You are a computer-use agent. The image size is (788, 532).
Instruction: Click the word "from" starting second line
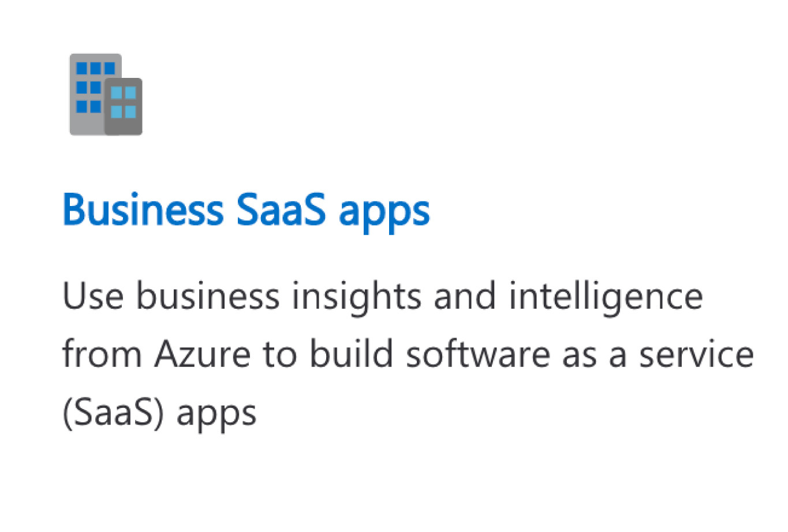[x=102, y=353]
